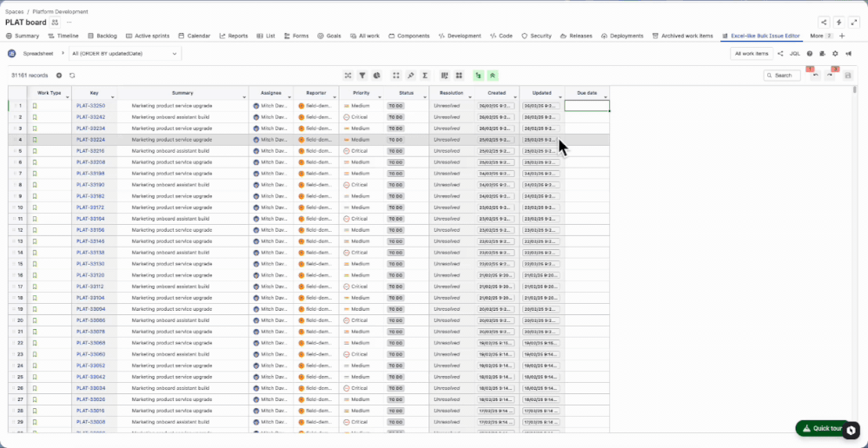Switch to the Summary tab
This screenshot has height=448, width=868.
pyautogui.click(x=23, y=36)
